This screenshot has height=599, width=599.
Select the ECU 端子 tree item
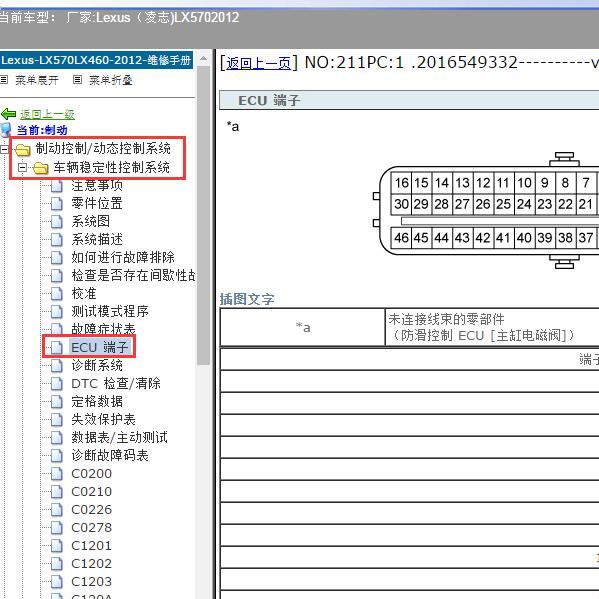(x=100, y=347)
